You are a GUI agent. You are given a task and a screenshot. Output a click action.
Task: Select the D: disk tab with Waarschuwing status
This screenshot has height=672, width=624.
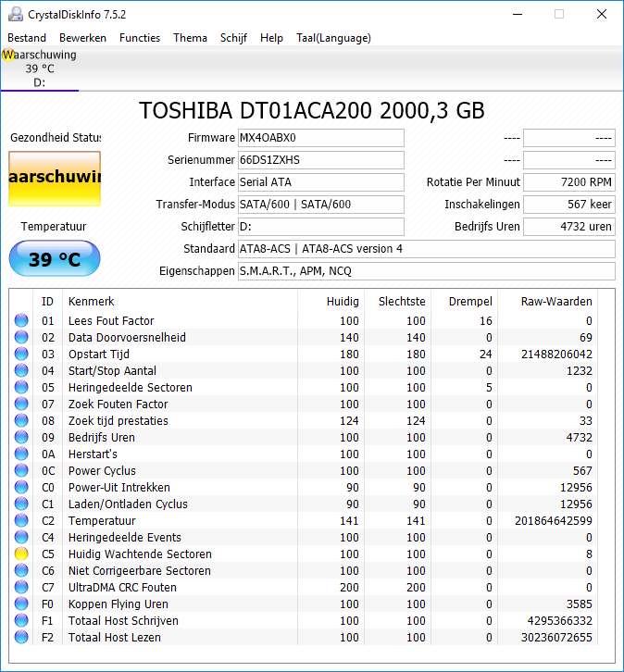(40, 68)
